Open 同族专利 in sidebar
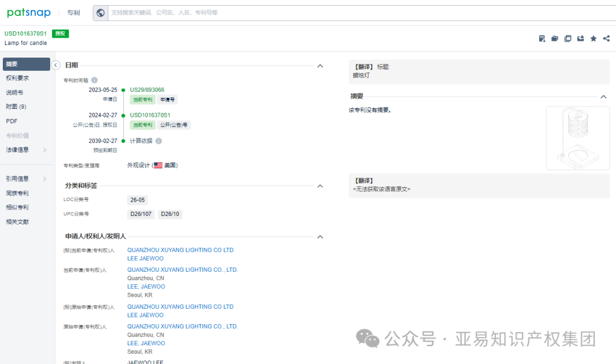 coord(17,193)
